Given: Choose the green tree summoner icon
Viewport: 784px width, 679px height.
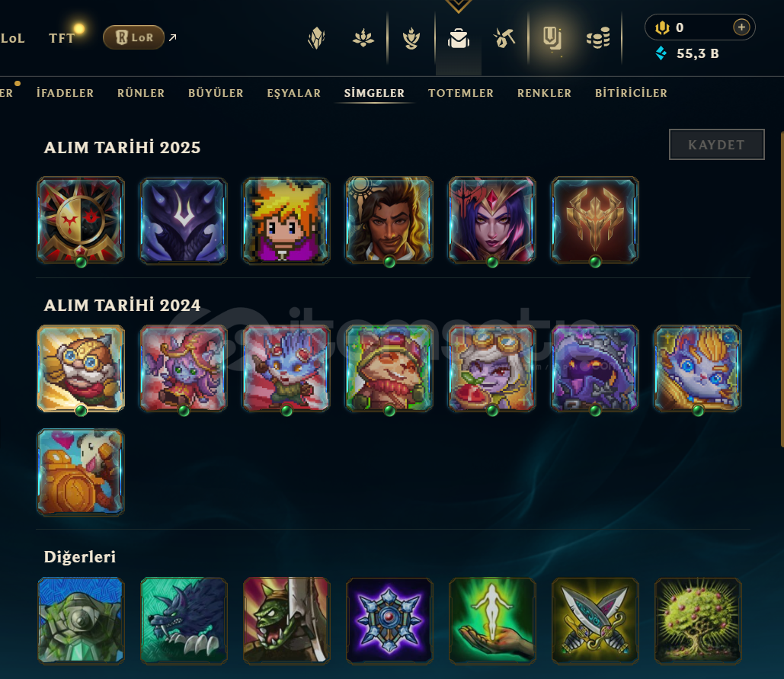Looking at the screenshot, I should (x=698, y=621).
